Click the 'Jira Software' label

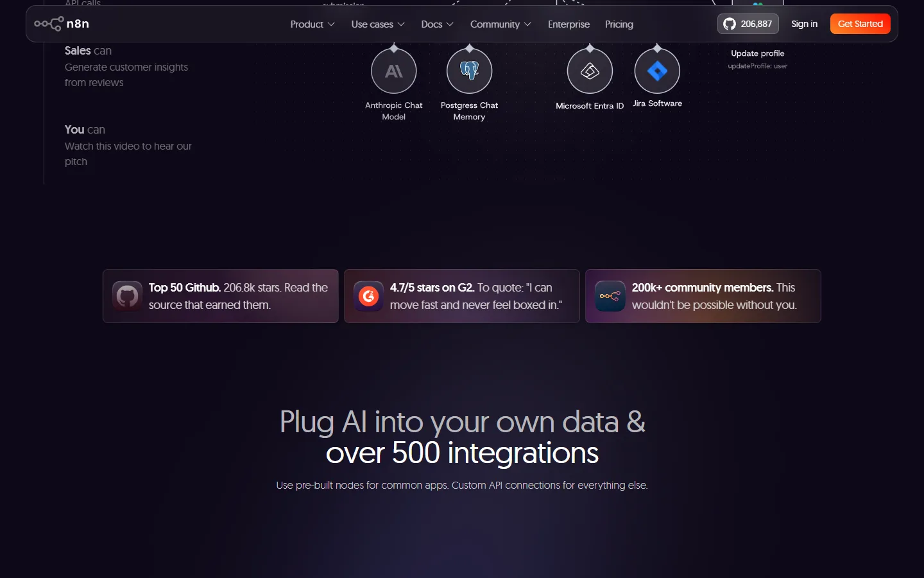point(658,103)
